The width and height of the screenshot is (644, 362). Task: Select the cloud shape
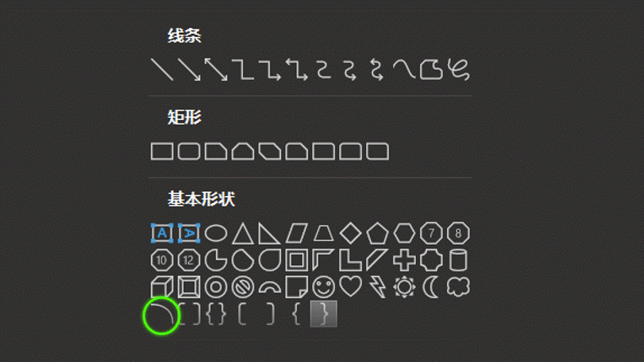tap(458, 287)
